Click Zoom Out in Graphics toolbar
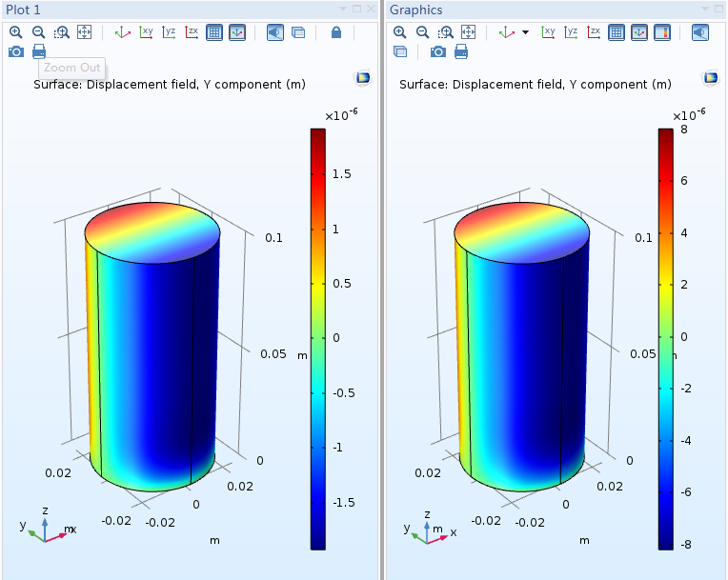The image size is (728, 580). 422,31
